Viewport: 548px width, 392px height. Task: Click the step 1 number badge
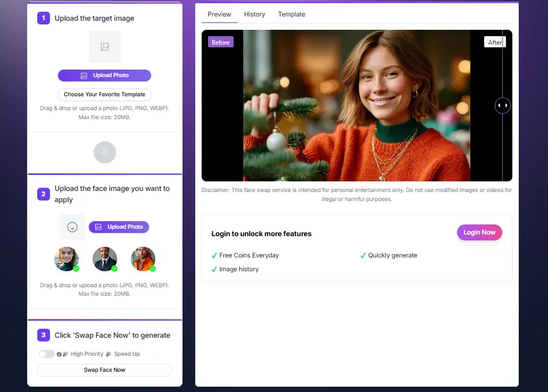click(x=43, y=18)
